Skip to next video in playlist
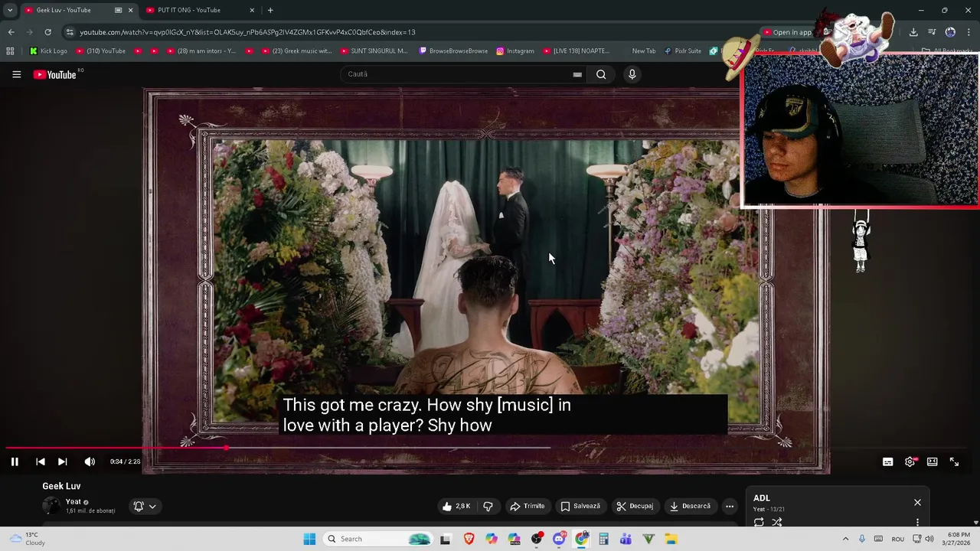This screenshot has width=980, height=551. click(x=63, y=461)
